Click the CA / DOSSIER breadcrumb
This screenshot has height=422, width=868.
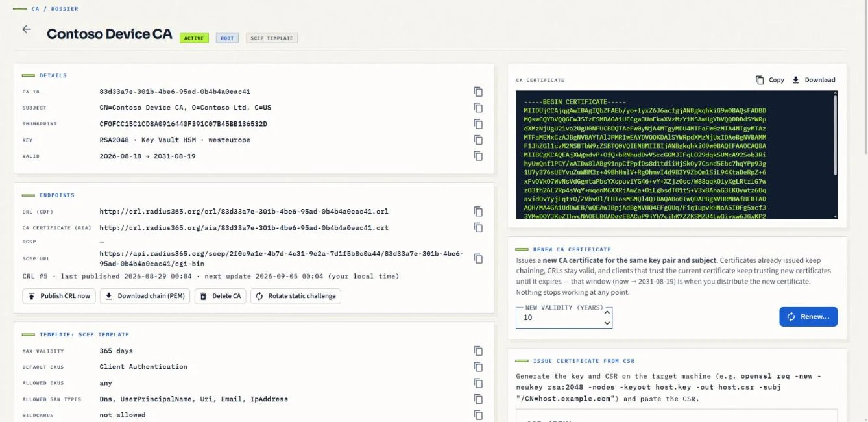pyautogui.click(x=55, y=9)
